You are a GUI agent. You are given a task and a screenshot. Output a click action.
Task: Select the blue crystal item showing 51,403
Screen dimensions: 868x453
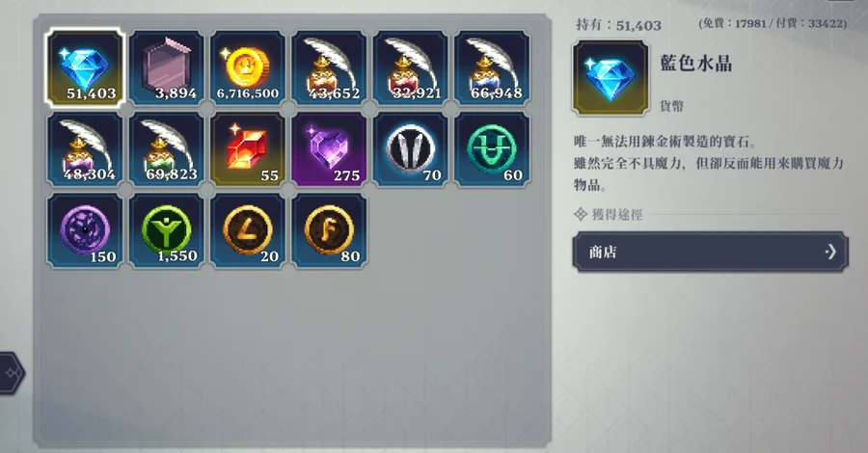pyautogui.click(x=85, y=67)
